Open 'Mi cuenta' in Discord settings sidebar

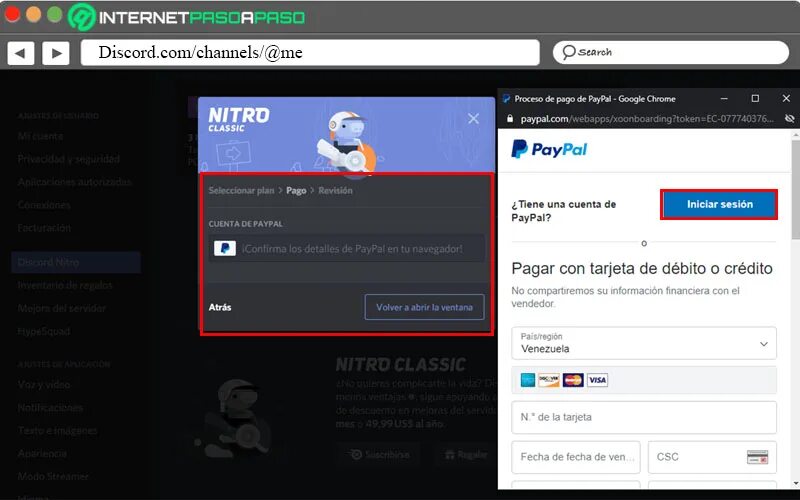(40, 136)
